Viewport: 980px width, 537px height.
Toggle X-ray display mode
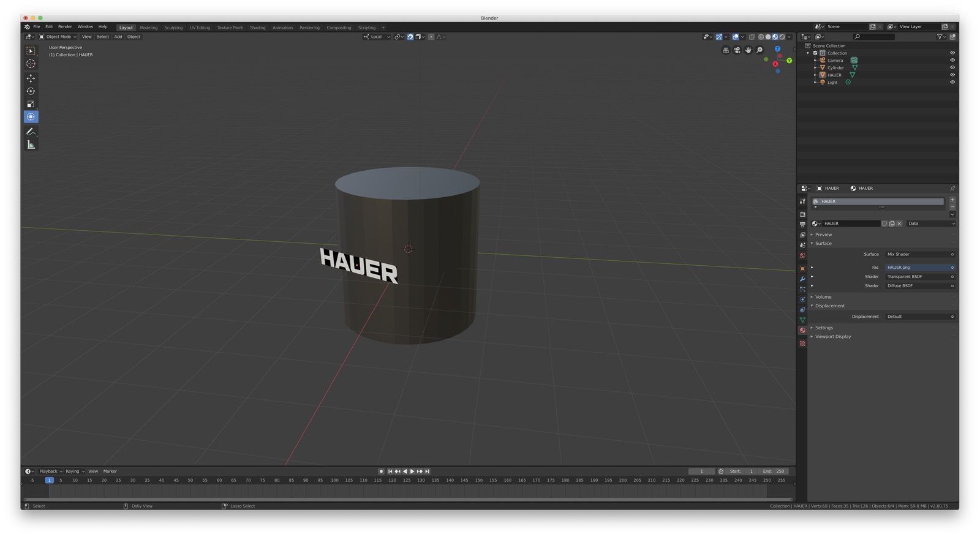coord(752,37)
